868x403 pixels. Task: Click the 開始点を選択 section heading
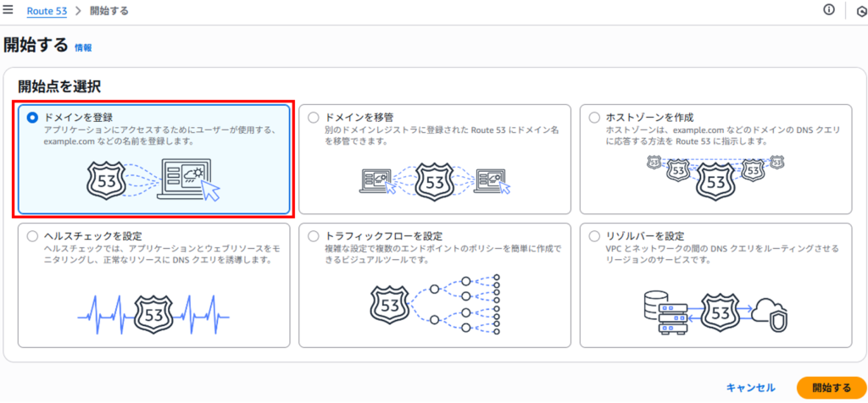(x=59, y=86)
